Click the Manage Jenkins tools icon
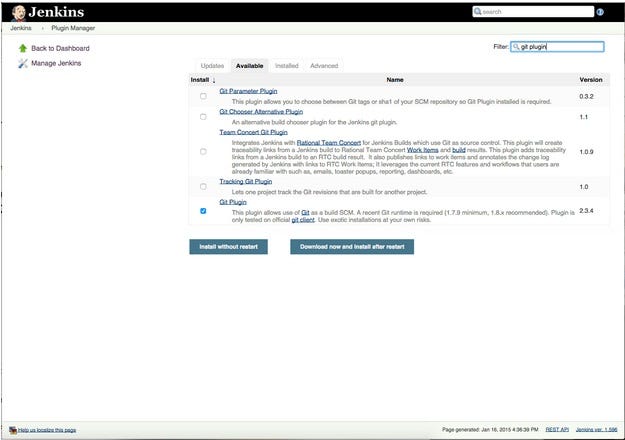The image size is (625, 440). tap(23, 63)
